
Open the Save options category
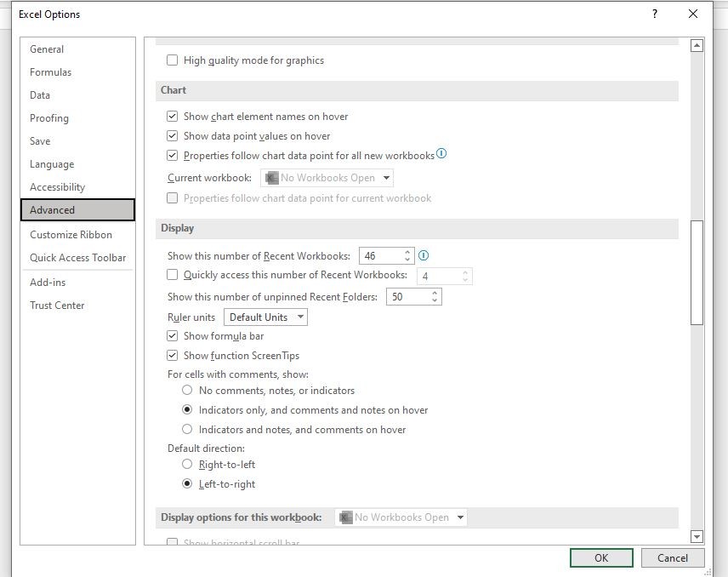[78, 140]
